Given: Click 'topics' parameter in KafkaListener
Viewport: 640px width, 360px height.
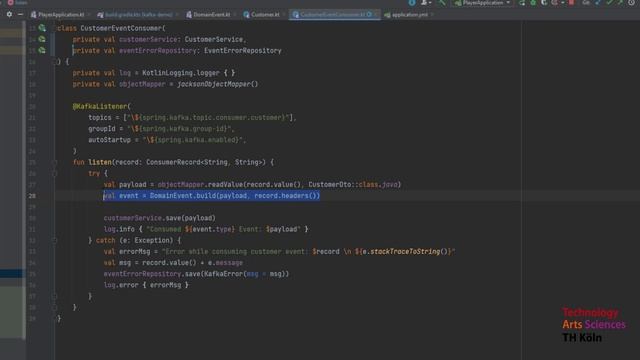Looking at the screenshot, I should pos(100,118).
